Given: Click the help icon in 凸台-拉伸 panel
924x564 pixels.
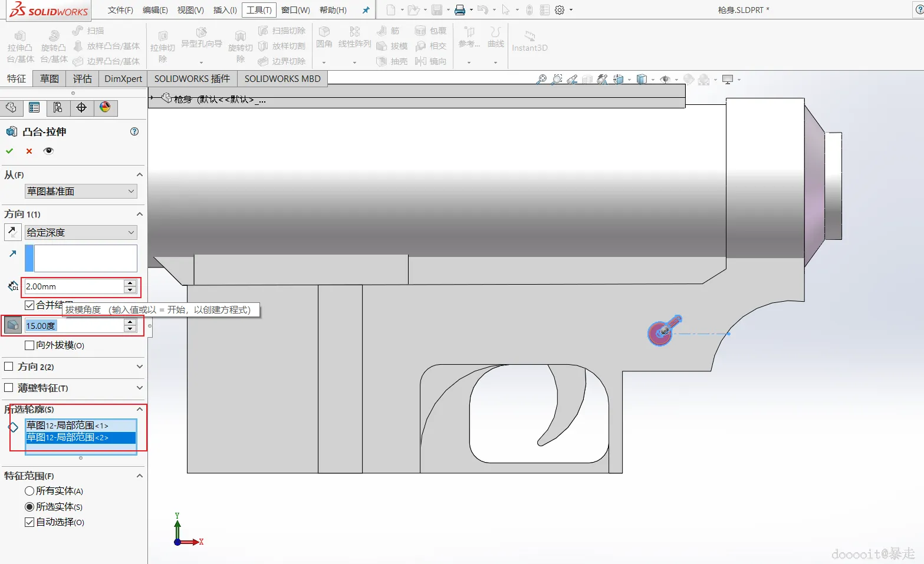Looking at the screenshot, I should 134,131.
